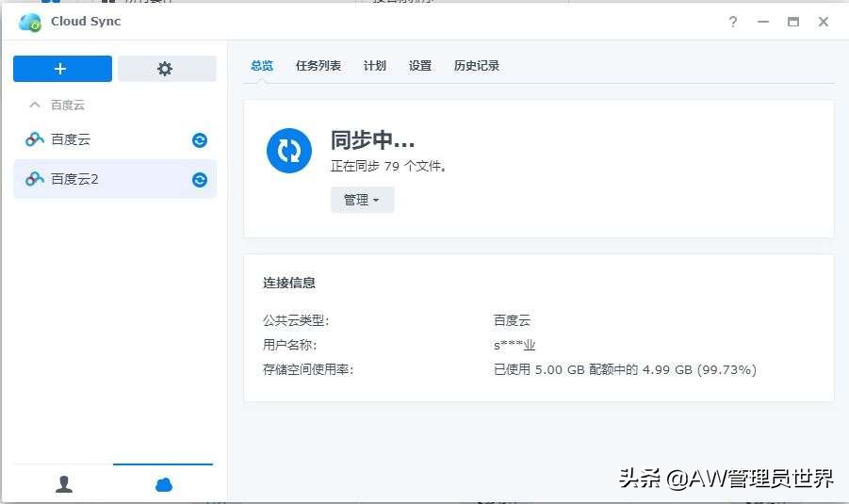Open the 任务列表 tab

(318, 66)
